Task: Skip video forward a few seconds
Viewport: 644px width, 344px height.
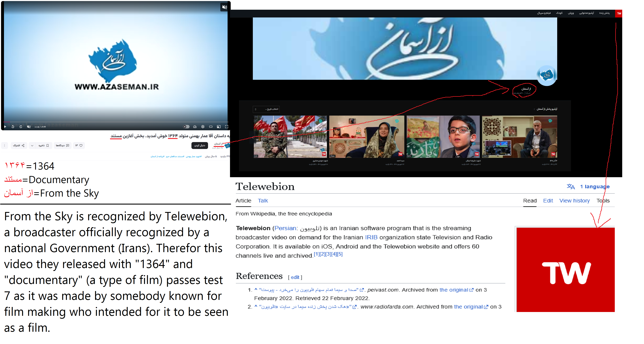Action: (x=21, y=127)
